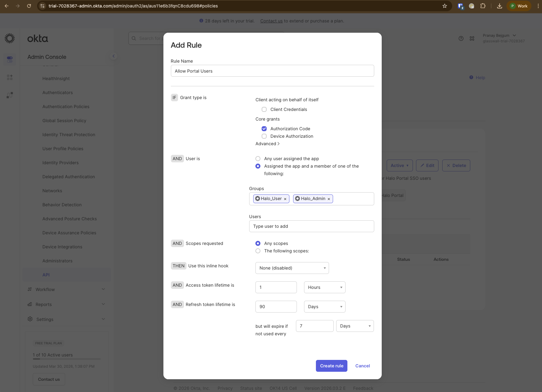542x392 pixels.
Task: Open the Bitwarden extension icon
Action: 461,6
